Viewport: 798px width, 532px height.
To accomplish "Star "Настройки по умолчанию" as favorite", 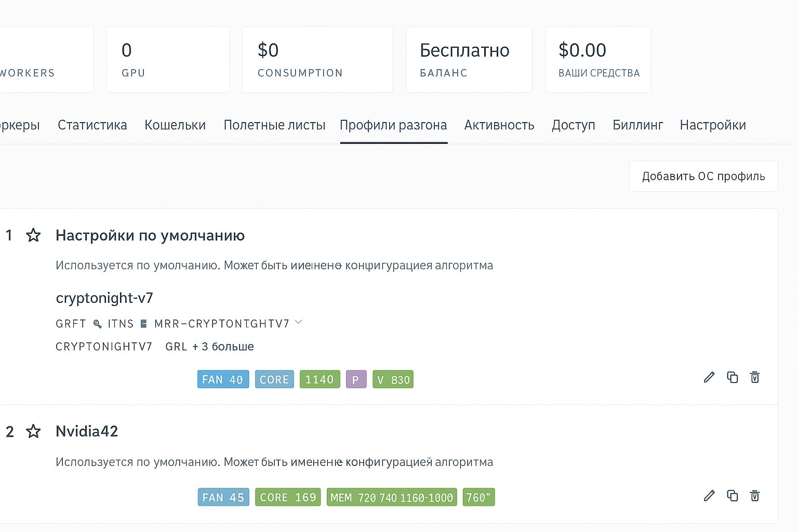I will tap(34, 235).
